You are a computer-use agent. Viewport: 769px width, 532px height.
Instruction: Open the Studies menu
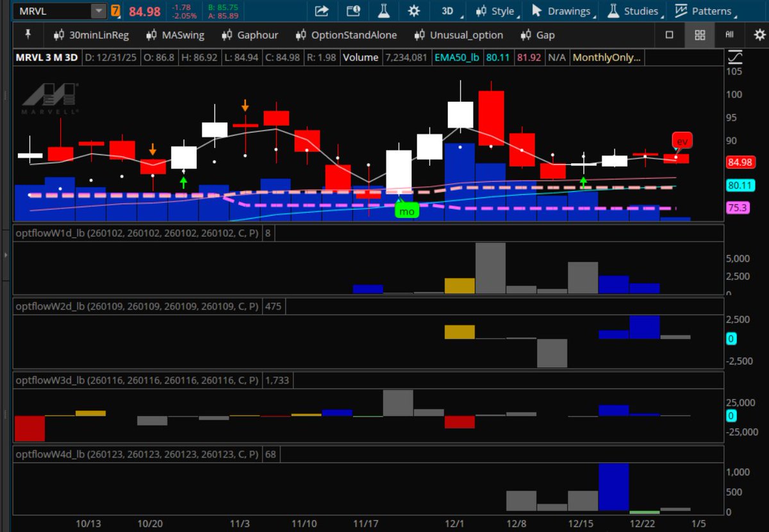coord(633,11)
